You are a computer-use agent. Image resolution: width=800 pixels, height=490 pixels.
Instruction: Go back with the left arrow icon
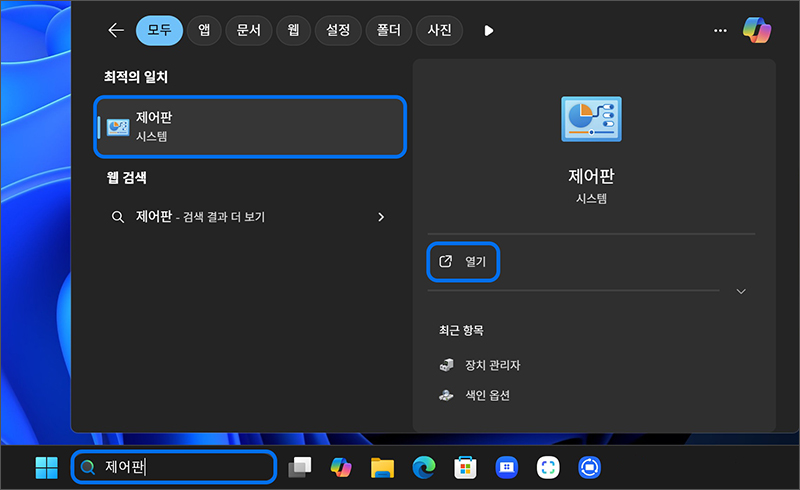[116, 31]
